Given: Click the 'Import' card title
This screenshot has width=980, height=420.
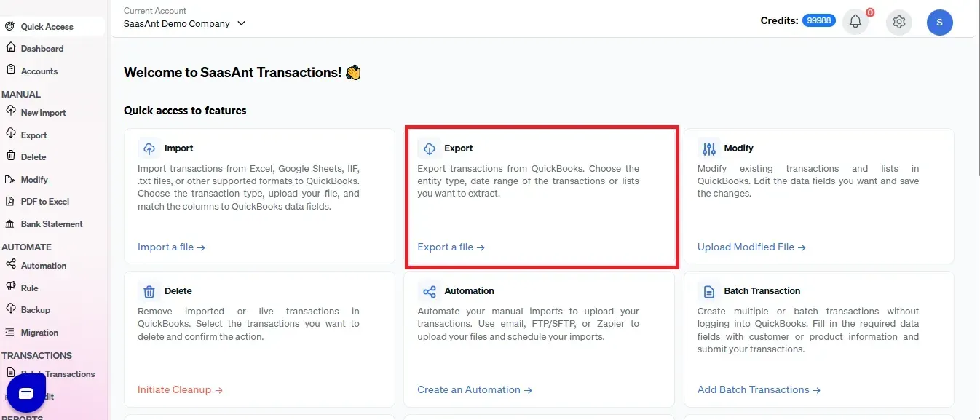Looking at the screenshot, I should point(178,148).
